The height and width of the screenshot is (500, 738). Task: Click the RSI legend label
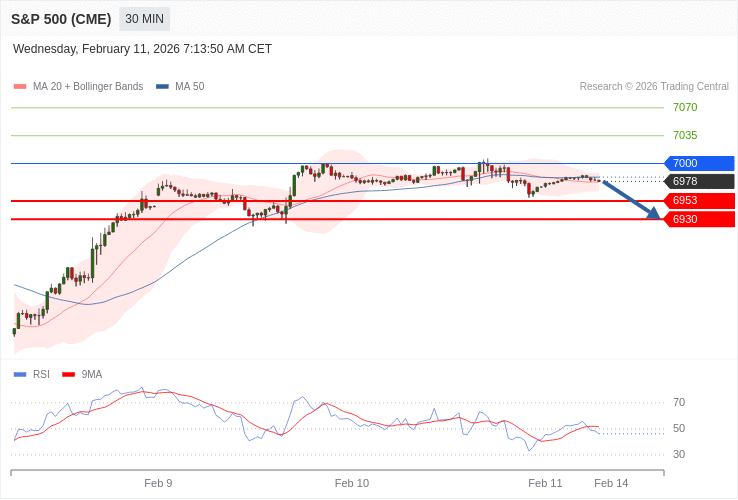coord(41,375)
